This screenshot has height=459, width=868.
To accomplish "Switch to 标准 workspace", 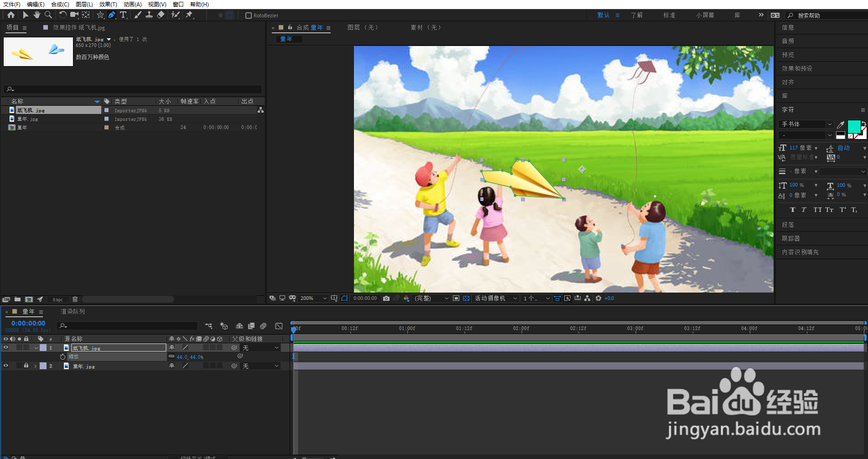I will pyautogui.click(x=669, y=15).
